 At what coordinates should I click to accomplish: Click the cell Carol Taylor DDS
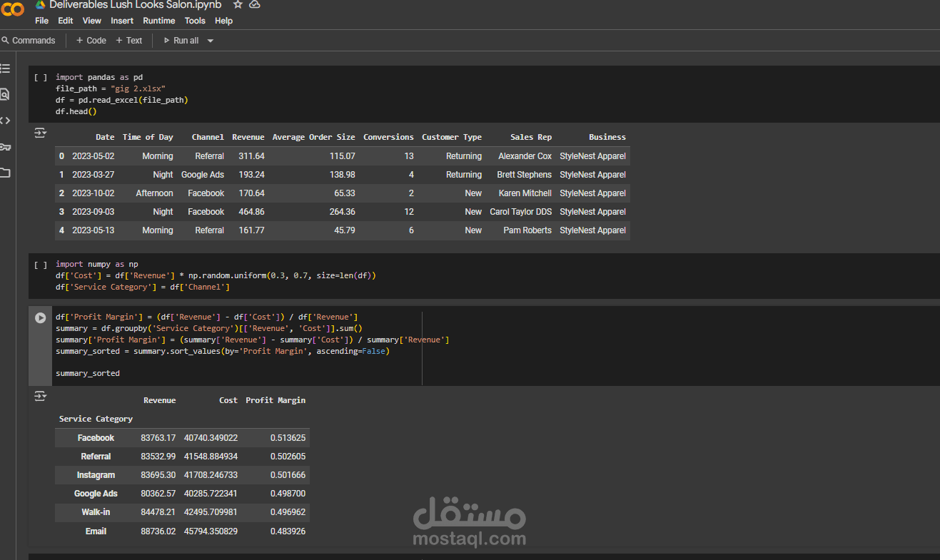pos(520,212)
